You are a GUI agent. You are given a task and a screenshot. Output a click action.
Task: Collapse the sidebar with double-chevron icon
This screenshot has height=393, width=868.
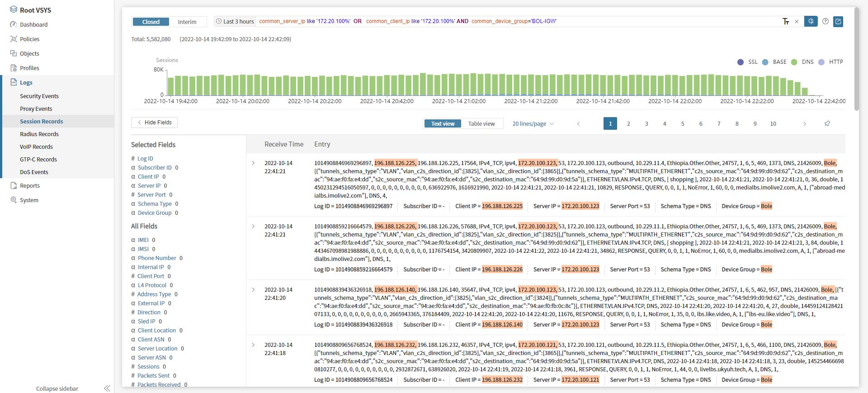[107, 388]
